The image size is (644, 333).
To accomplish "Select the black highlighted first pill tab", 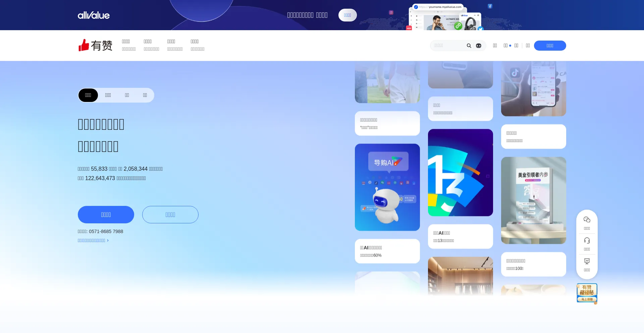I will point(88,95).
